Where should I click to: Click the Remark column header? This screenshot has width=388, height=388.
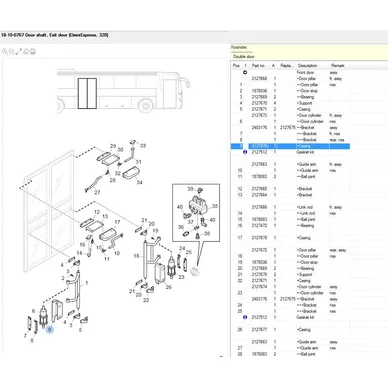(x=338, y=66)
